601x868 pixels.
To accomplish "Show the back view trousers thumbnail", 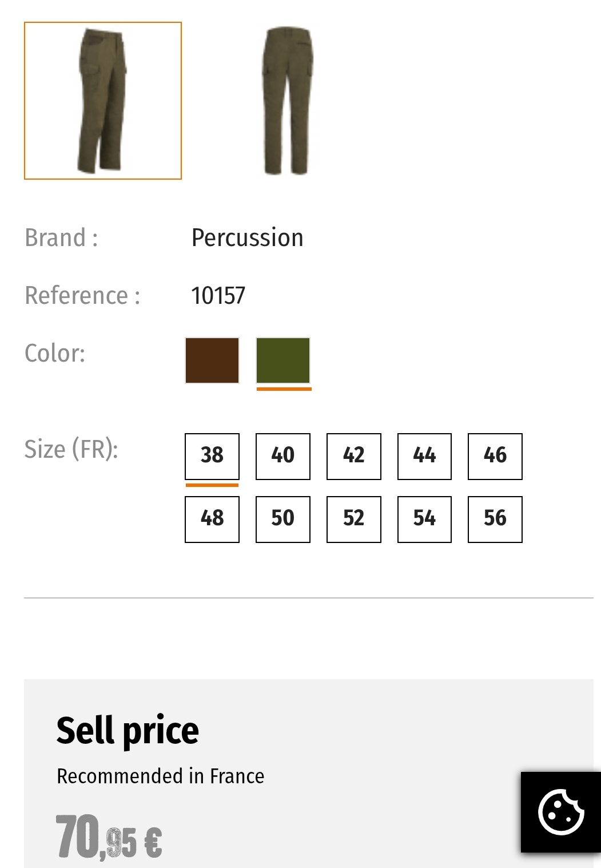I will (x=287, y=101).
